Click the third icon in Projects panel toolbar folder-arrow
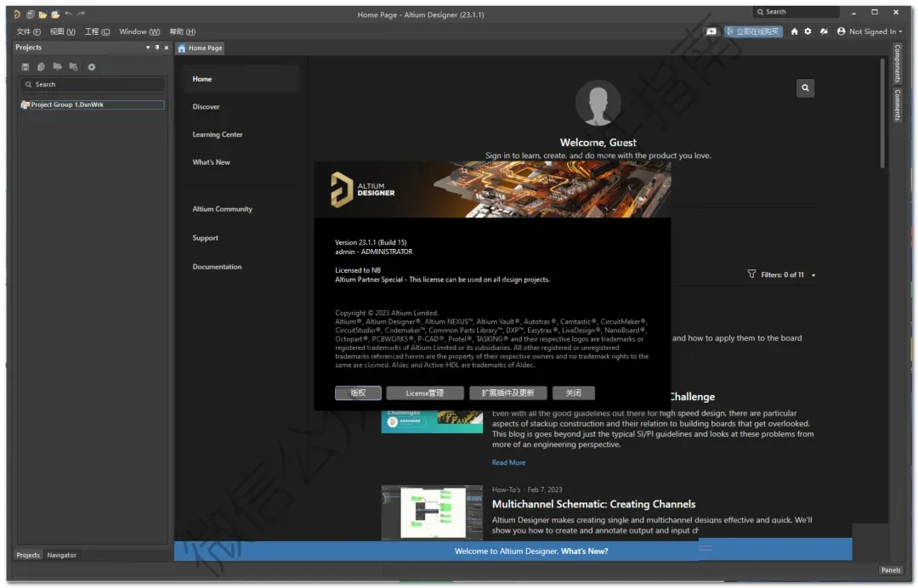The image size is (918, 588). [x=58, y=66]
